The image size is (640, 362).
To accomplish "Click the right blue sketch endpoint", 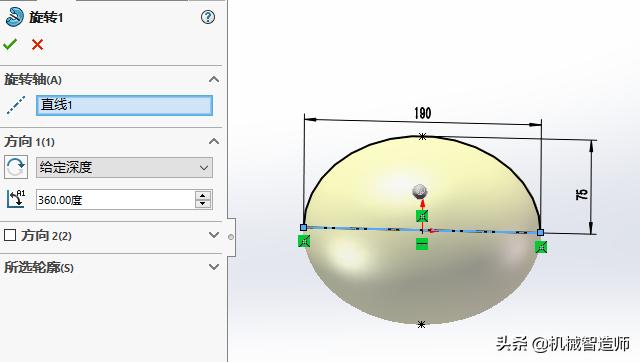I will click(x=540, y=232).
